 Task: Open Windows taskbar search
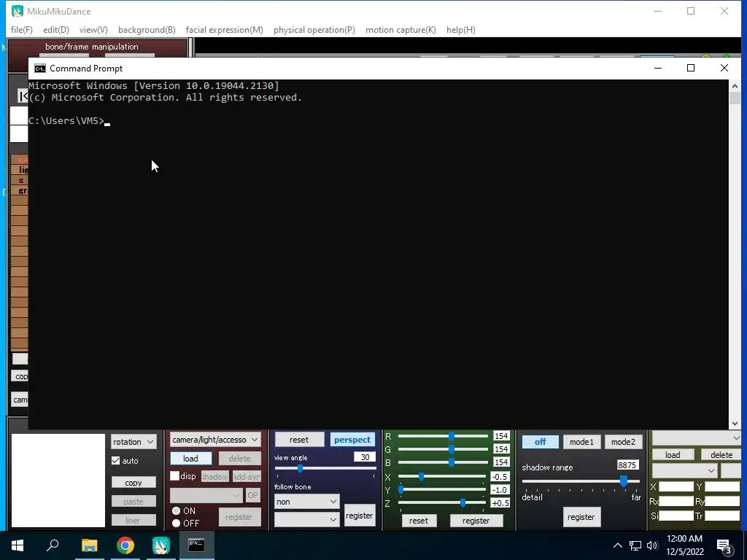coord(53,545)
